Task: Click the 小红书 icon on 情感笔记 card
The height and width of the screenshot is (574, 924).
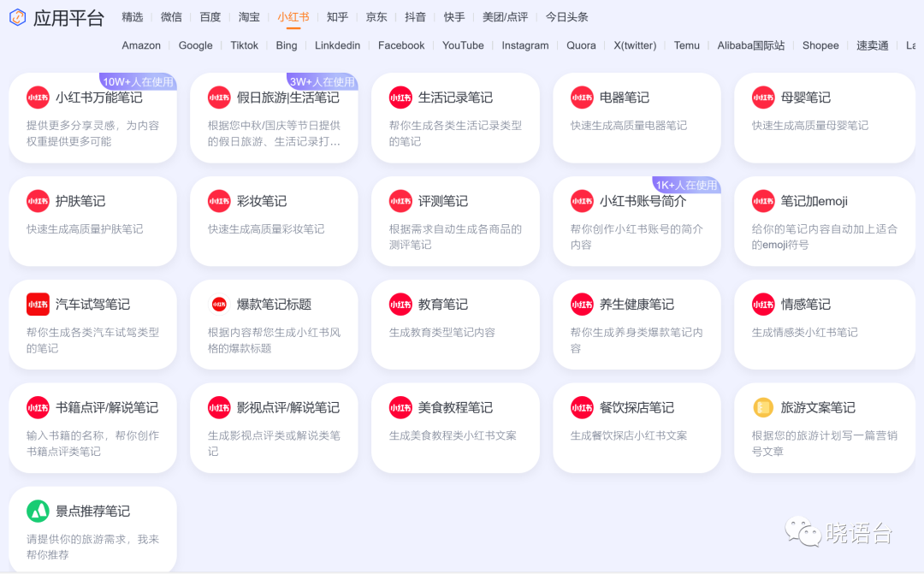Action: [x=762, y=304]
